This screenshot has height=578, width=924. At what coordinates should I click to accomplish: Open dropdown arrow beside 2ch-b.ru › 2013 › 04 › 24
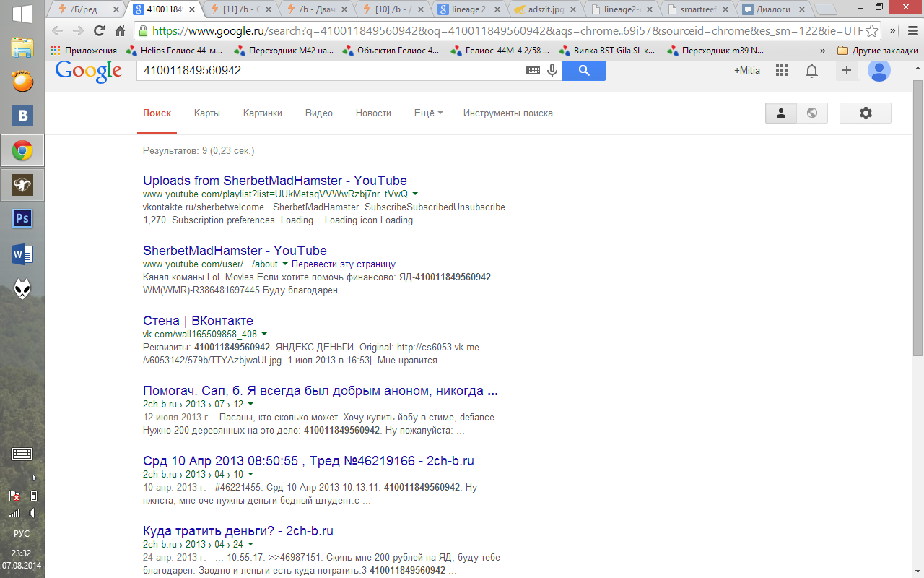[x=250, y=545]
